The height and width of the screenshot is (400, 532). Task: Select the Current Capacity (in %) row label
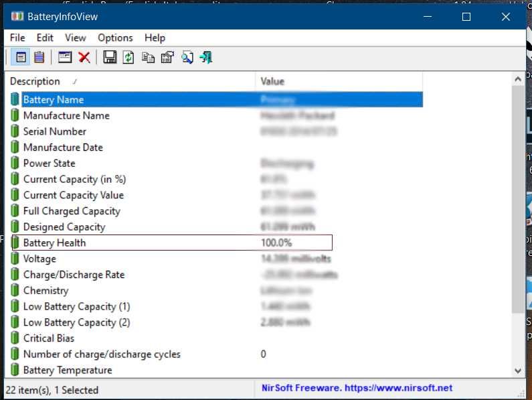pyautogui.click(x=75, y=179)
